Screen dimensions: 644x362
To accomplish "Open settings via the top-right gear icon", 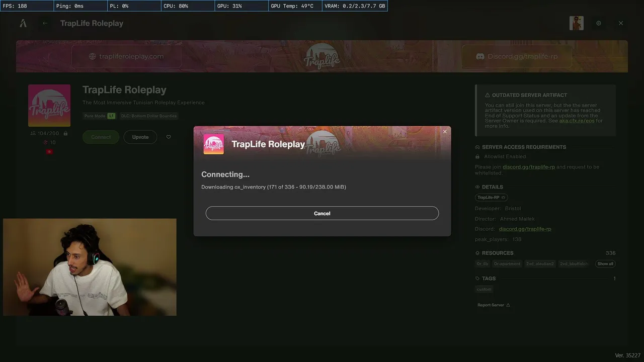I will (x=599, y=23).
